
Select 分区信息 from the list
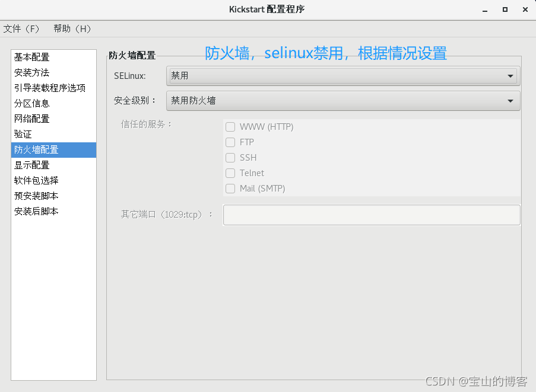coord(32,103)
